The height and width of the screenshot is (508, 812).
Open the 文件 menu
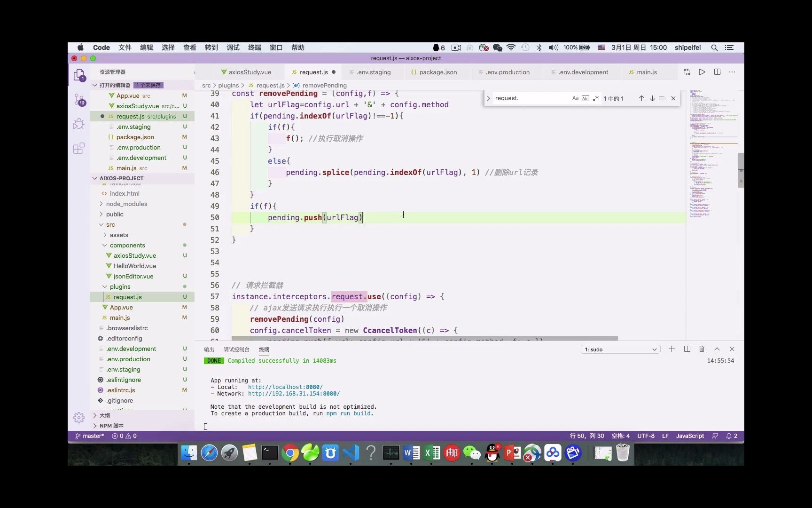125,48
